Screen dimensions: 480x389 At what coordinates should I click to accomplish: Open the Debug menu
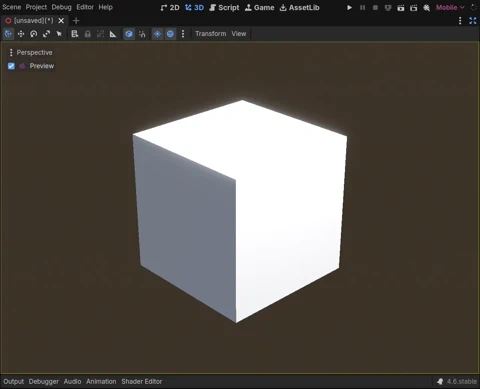point(61,7)
